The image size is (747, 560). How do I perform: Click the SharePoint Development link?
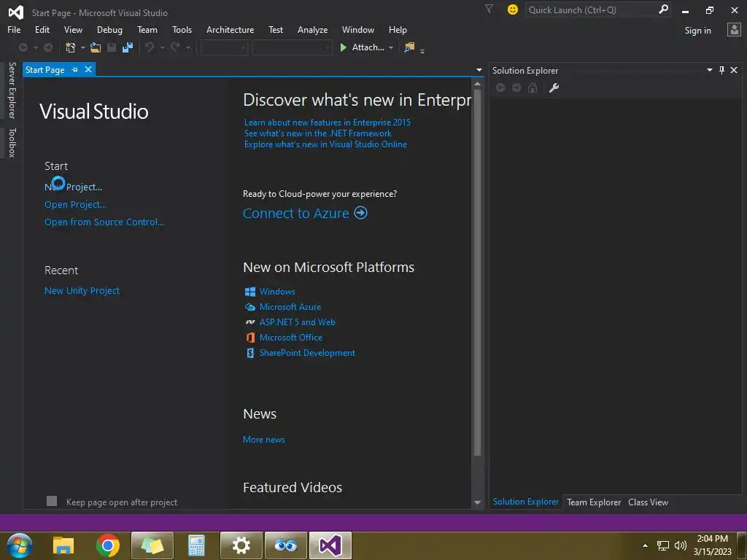[307, 353]
